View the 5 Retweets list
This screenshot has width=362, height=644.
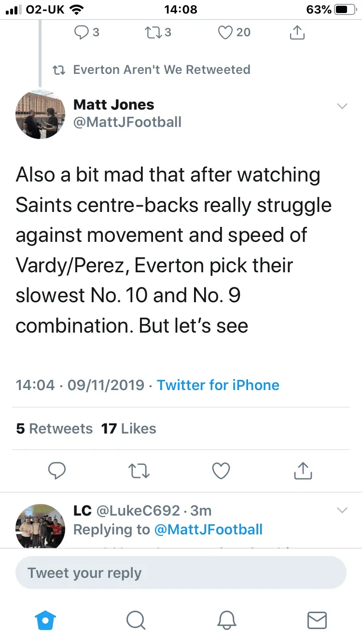[x=54, y=429]
